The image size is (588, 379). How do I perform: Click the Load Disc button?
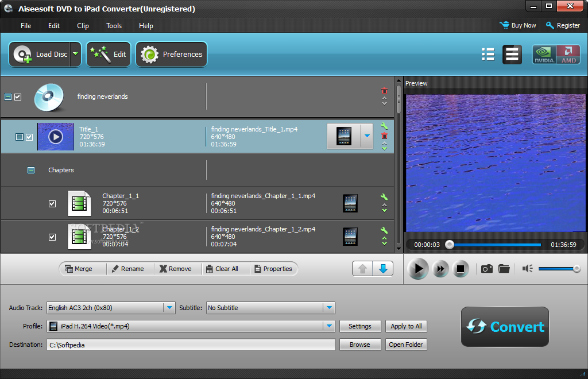pos(40,55)
